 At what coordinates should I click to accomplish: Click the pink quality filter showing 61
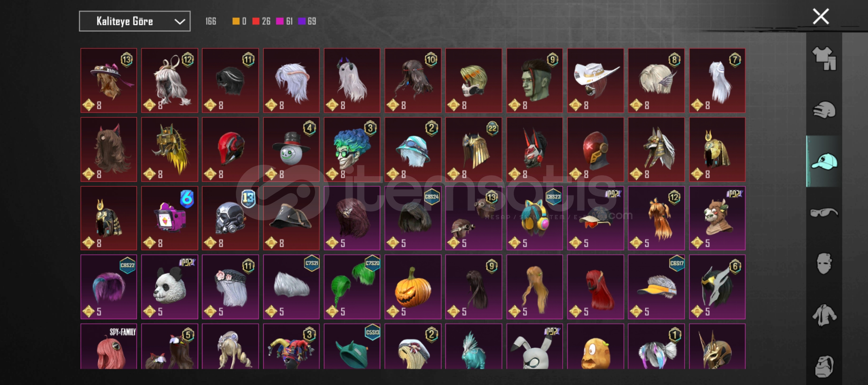tap(284, 21)
